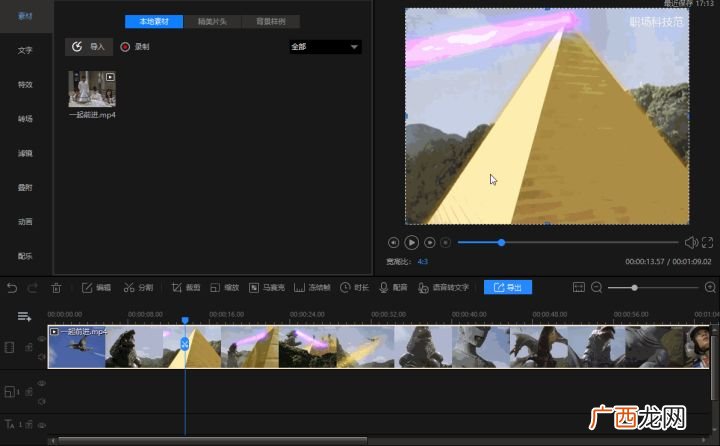Image resolution: width=720 pixels, height=446 pixels.
Task: Switch to the 背景样例 tab
Action: [271, 22]
